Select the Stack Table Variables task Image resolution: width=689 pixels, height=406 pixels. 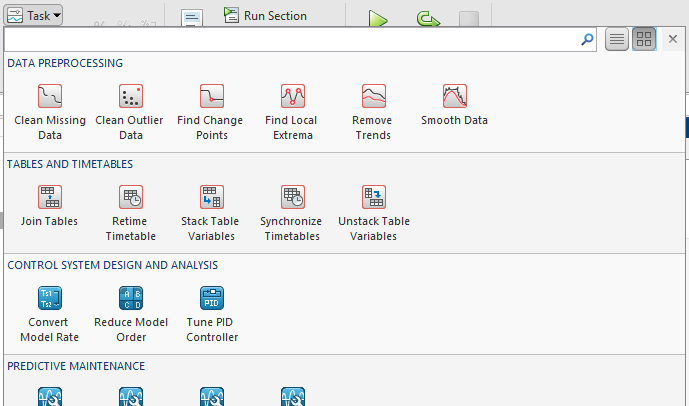pyautogui.click(x=211, y=213)
